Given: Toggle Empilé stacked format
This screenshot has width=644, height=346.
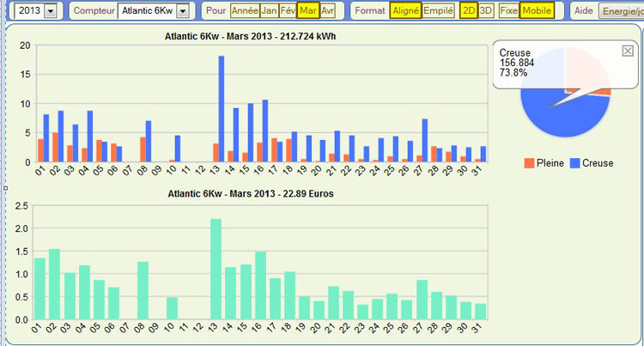Looking at the screenshot, I should click(x=439, y=11).
